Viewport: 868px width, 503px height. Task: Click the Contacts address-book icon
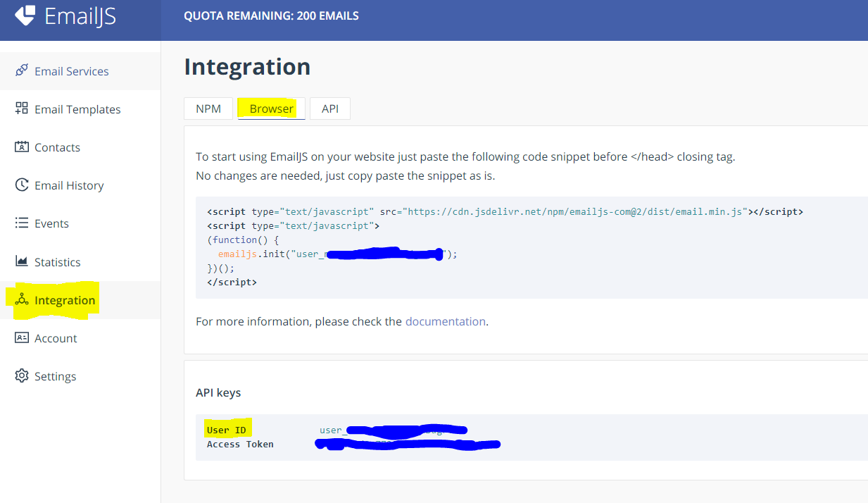point(22,147)
